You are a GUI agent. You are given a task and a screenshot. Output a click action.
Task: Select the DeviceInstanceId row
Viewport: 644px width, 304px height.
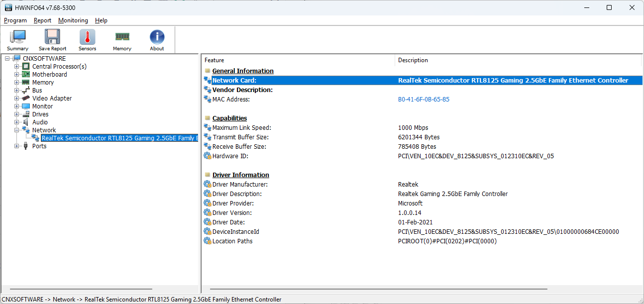point(422,232)
